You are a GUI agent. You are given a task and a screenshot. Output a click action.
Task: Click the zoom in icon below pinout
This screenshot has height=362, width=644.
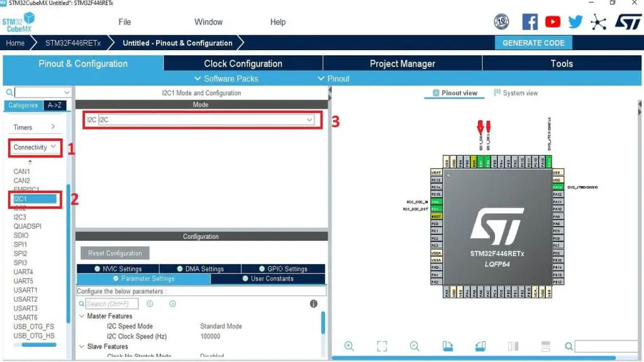[x=349, y=346]
